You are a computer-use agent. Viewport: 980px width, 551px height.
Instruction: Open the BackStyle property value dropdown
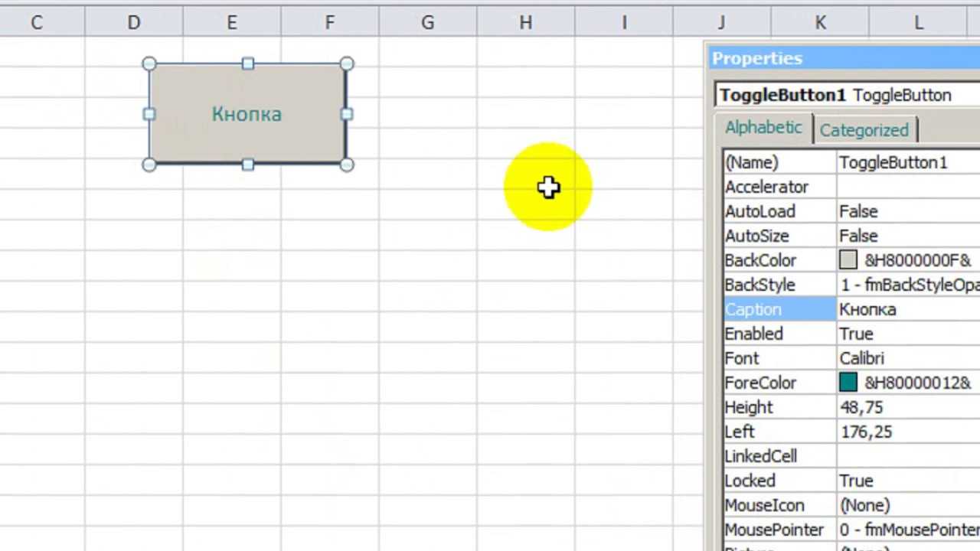pyautogui.click(x=909, y=285)
